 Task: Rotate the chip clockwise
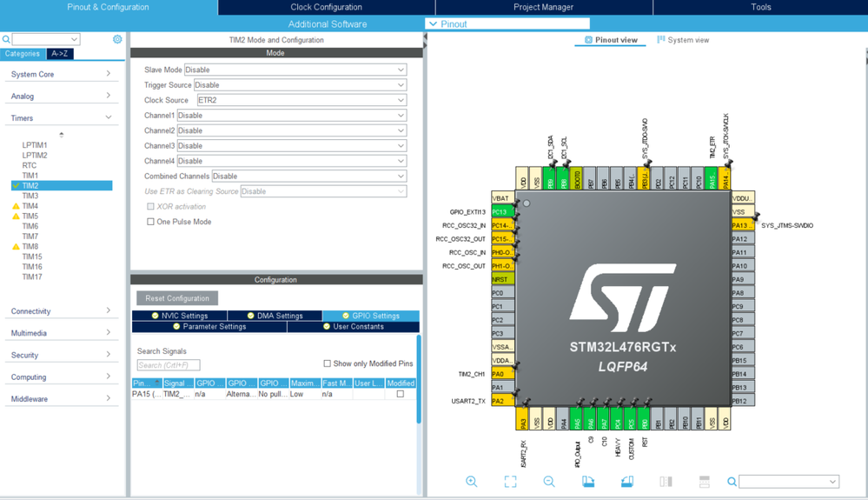coord(588,481)
